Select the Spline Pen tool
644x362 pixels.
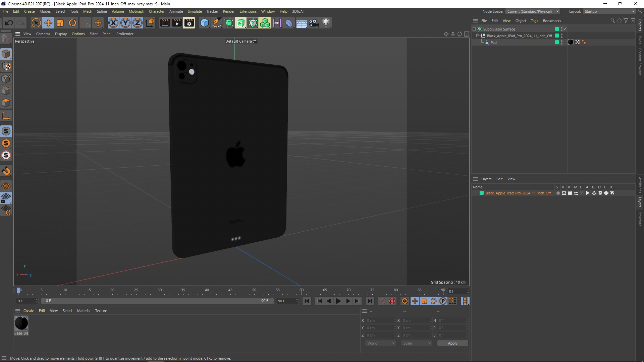click(x=217, y=23)
